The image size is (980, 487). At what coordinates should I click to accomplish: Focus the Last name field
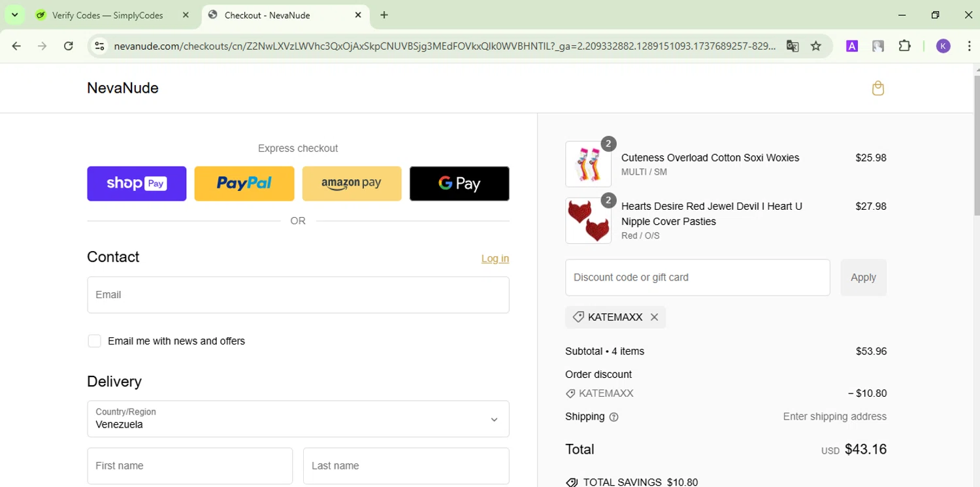(406, 466)
